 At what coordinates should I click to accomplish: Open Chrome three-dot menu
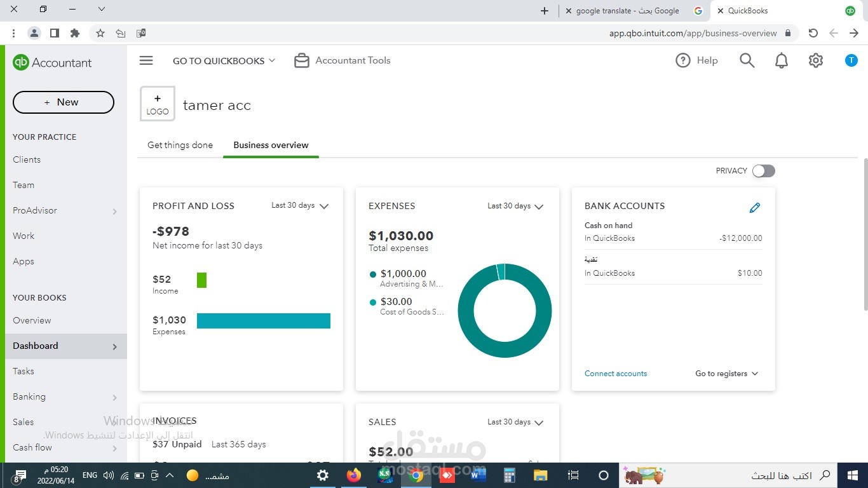[x=14, y=33]
